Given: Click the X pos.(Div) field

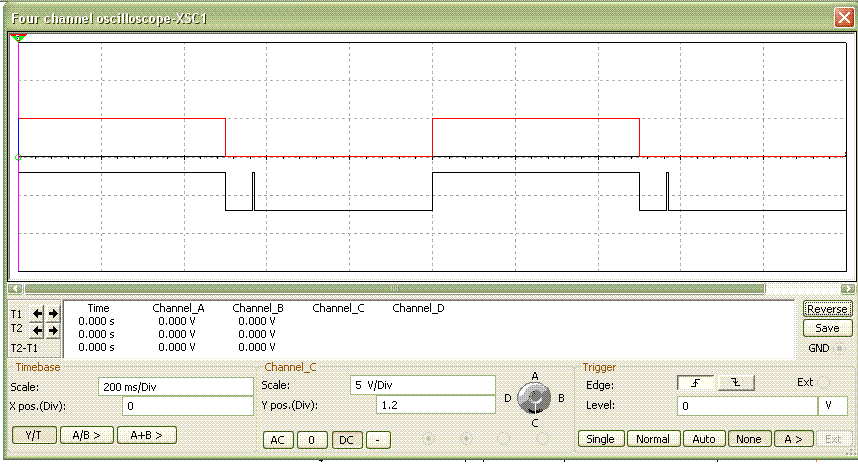Looking at the screenshot, I should pyautogui.click(x=188, y=406).
